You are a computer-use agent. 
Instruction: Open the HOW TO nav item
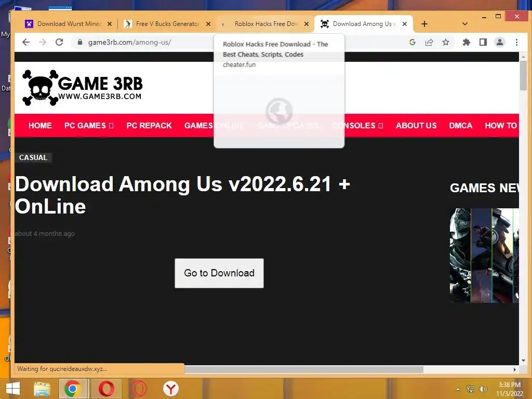pos(501,126)
